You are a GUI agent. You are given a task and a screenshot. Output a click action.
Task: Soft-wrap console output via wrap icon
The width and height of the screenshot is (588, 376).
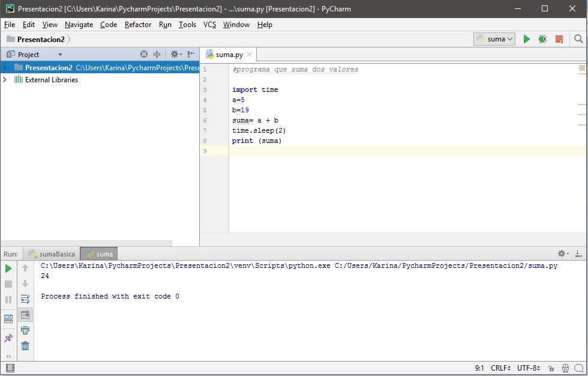click(x=25, y=299)
